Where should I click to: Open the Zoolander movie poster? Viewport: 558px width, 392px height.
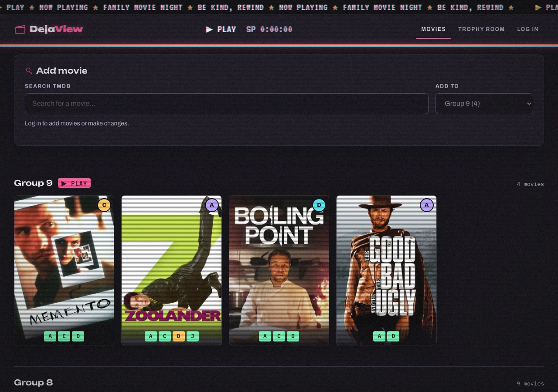click(x=171, y=270)
